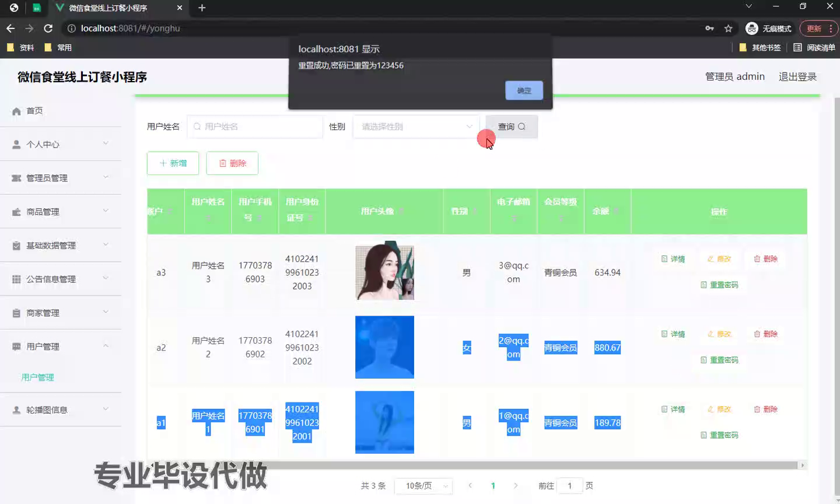Click 删除 for user a1

[766, 409]
